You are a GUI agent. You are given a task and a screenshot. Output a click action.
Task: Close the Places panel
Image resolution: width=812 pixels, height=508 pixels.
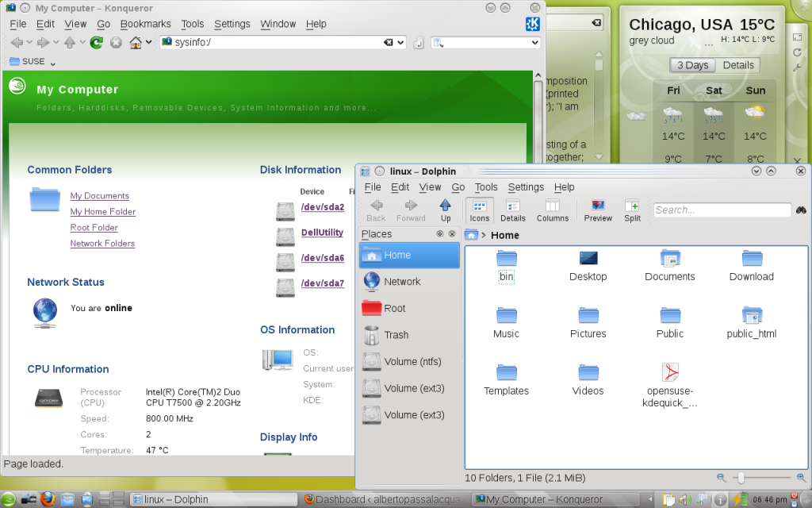tap(452, 234)
